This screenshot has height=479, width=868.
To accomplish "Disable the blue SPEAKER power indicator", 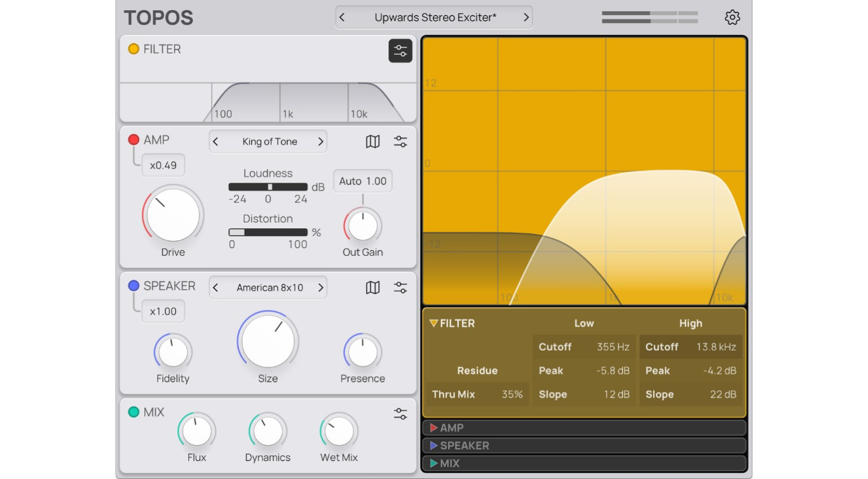I will pyautogui.click(x=134, y=286).
